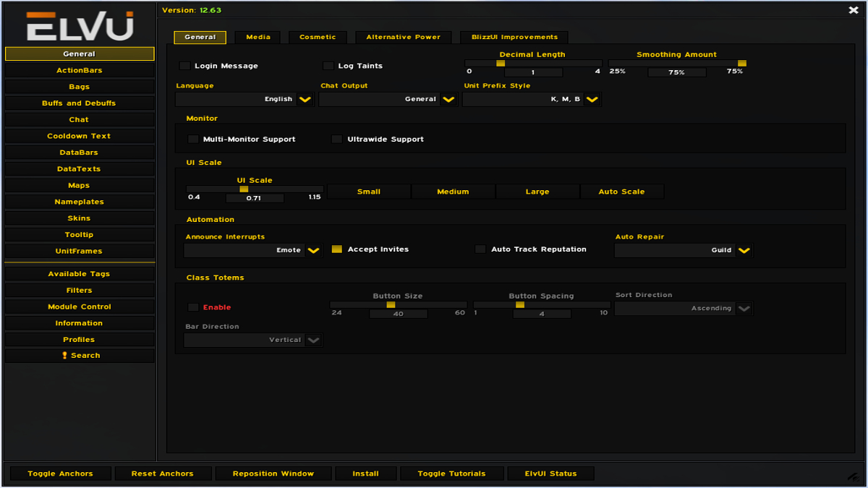Screen dimensions: 868x488
Task: Click the Toggle Anchors button
Action: tap(60, 473)
